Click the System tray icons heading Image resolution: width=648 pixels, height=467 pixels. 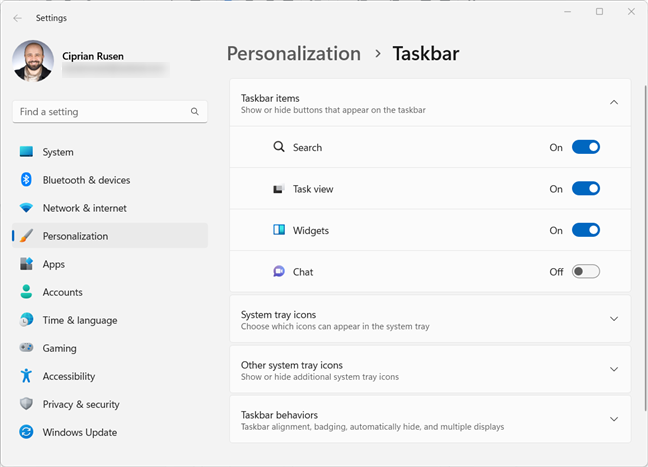pyautogui.click(x=279, y=315)
